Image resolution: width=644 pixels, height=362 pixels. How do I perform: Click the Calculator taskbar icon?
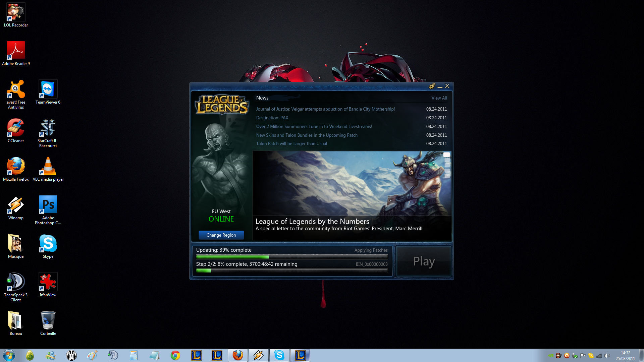click(133, 355)
